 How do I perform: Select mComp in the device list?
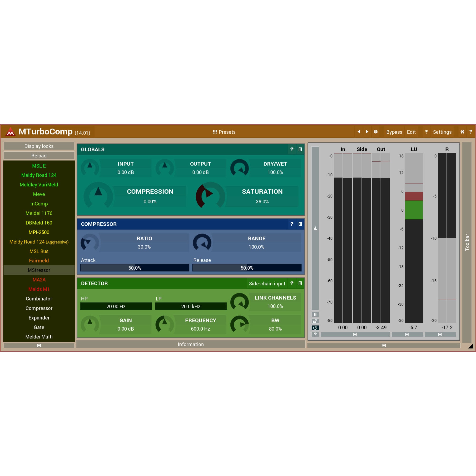point(39,204)
